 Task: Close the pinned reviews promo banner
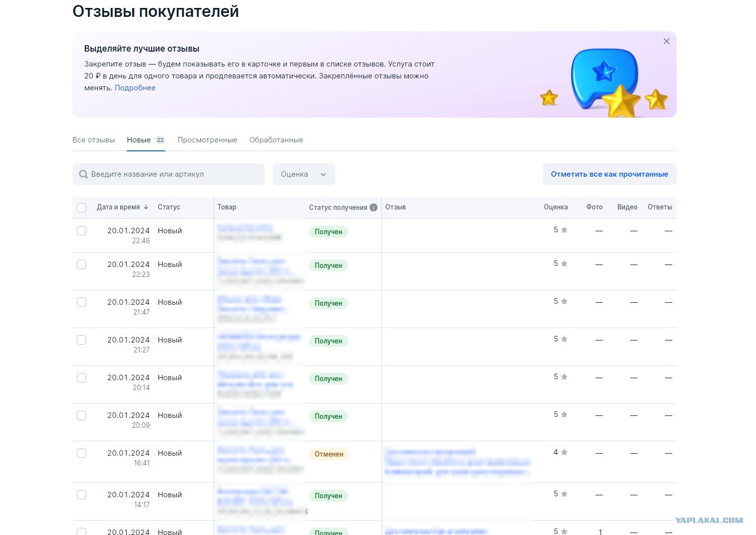[667, 41]
